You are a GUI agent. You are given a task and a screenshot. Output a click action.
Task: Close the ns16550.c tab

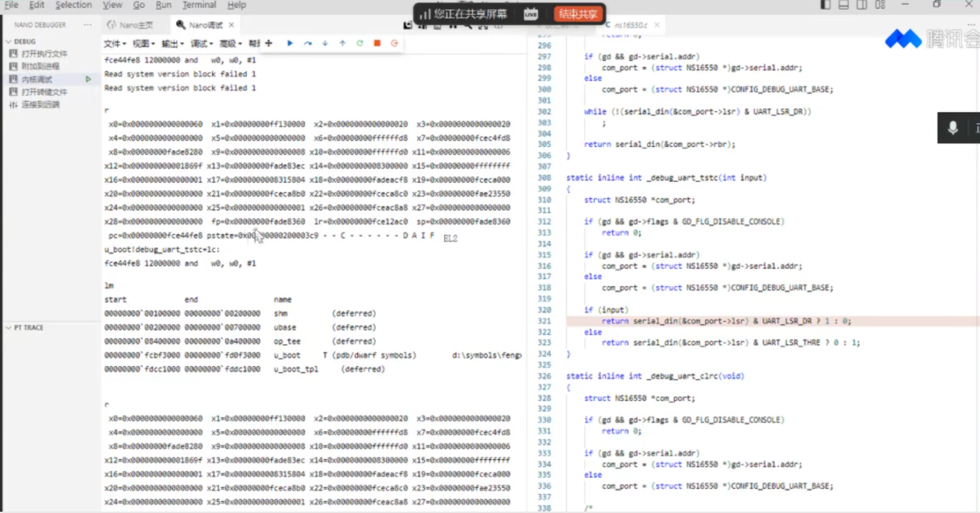[657, 24]
